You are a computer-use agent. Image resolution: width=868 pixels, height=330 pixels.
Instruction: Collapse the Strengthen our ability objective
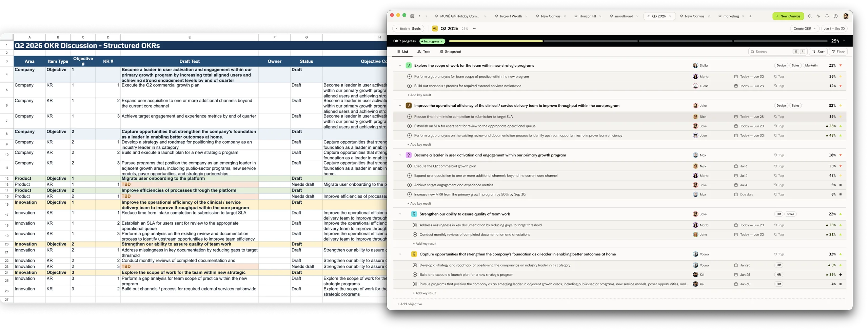[x=400, y=214]
